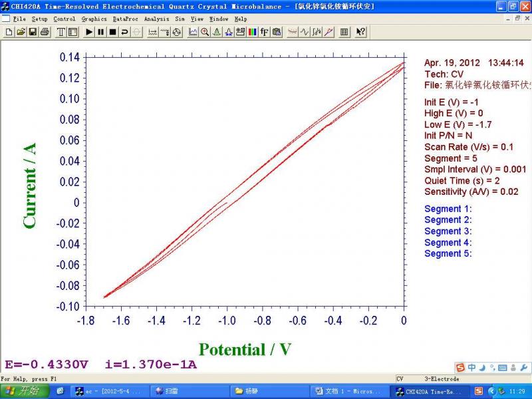The width and height of the screenshot is (532, 399).
Task: Click 'Scan Rate (V/s) = 0.1' text
Action: (x=469, y=147)
